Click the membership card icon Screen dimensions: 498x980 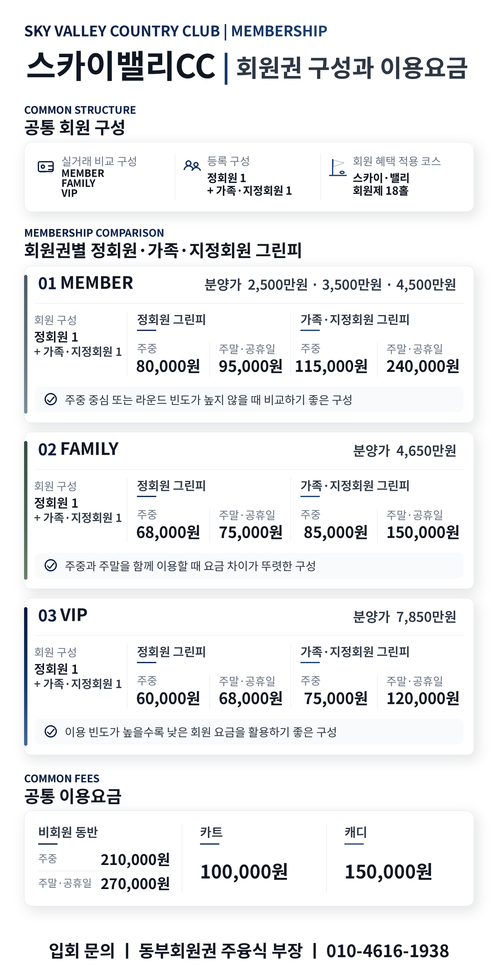(x=46, y=167)
